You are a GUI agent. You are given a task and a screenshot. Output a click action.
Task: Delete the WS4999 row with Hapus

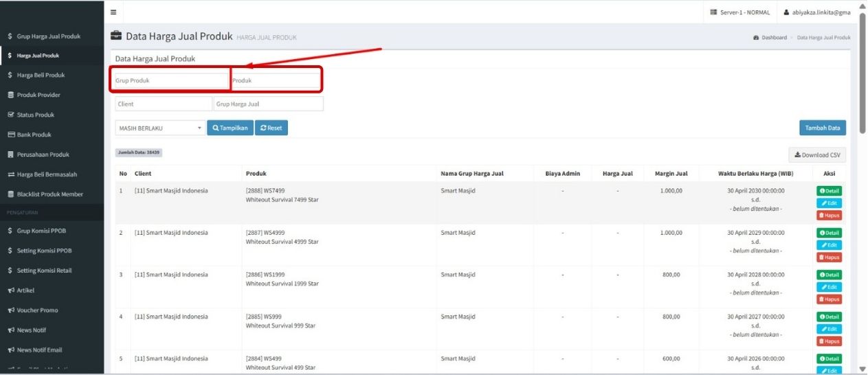coord(829,258)
